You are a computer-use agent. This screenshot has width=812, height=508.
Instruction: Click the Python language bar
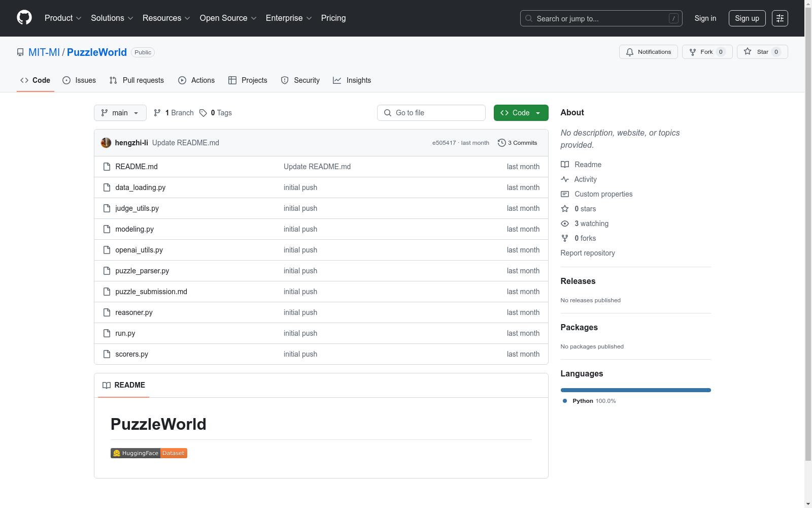pos(636,390)
